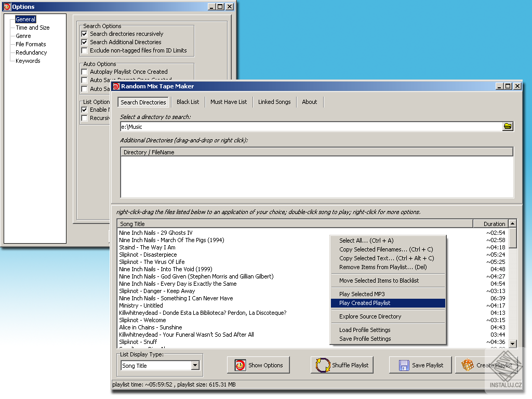Click the Options window title bar icon
The height and width of the screenshot is (399, 532).
click(x=7, y=6)
